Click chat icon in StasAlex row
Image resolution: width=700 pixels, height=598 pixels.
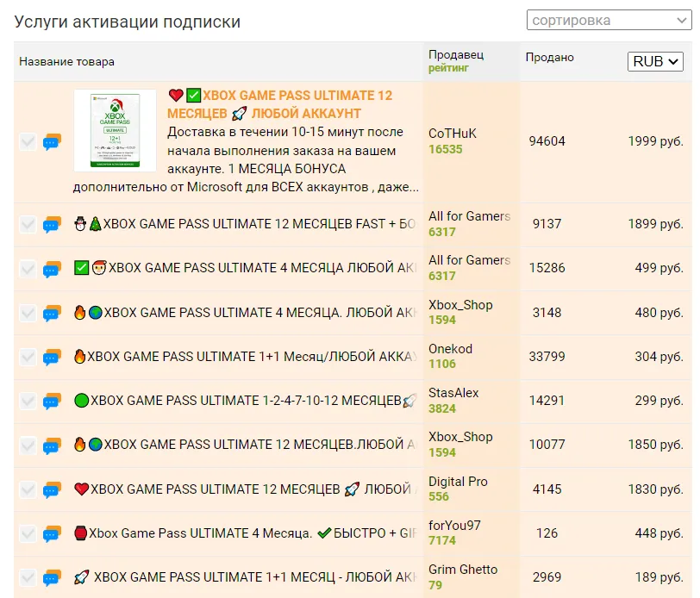point(52,401)
